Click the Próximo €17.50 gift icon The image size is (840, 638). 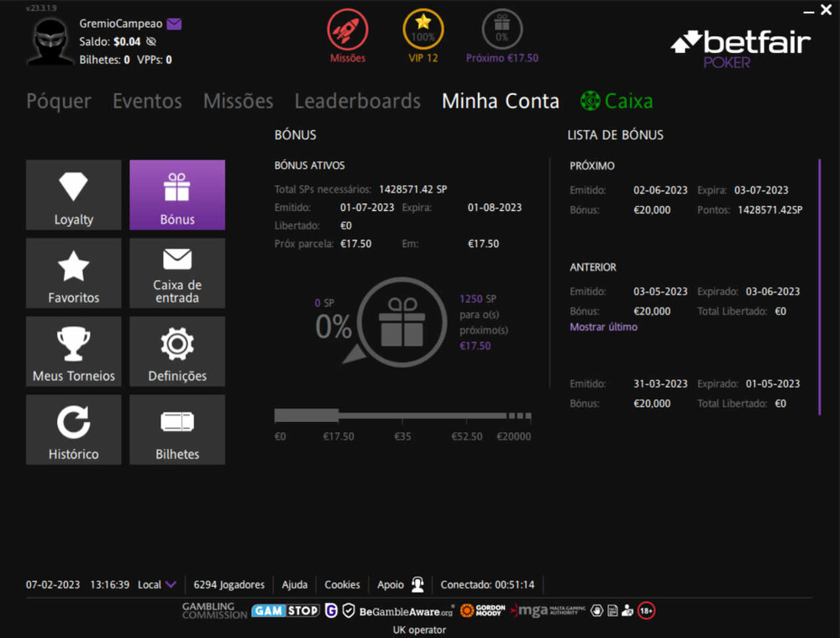pyautogui.click(x=502, y=30)
